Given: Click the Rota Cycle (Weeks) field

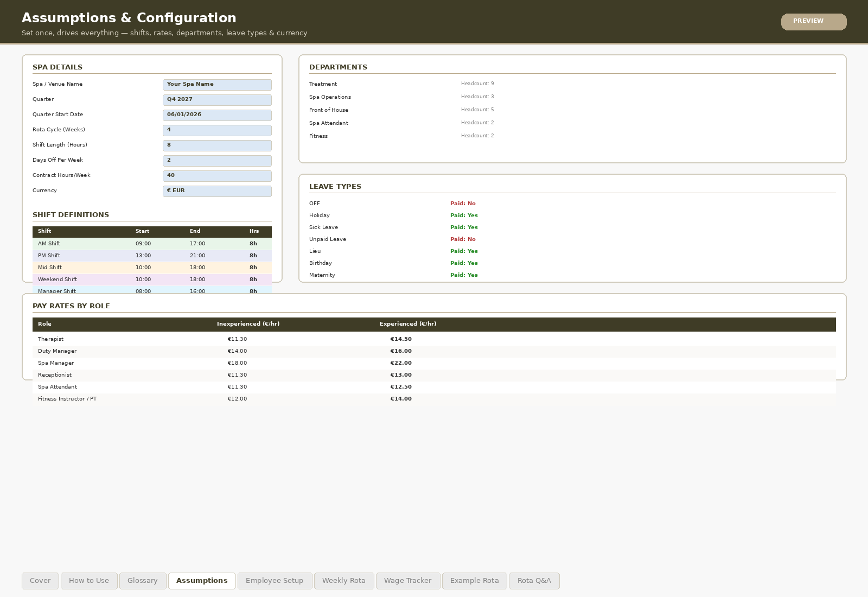Looking at the screenshot, I should point(217,130).
